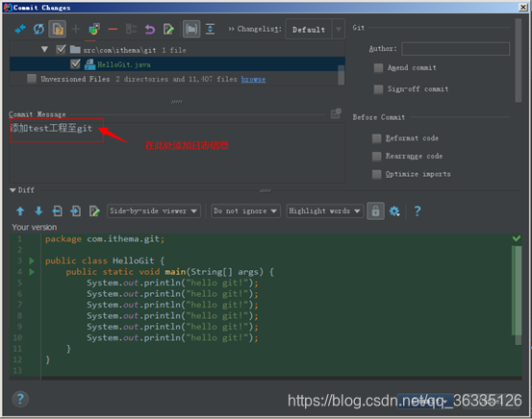Toggle the scroll lock padlock icon
Viewport: 532px width, 419px height.
click(x=375, y=211)
